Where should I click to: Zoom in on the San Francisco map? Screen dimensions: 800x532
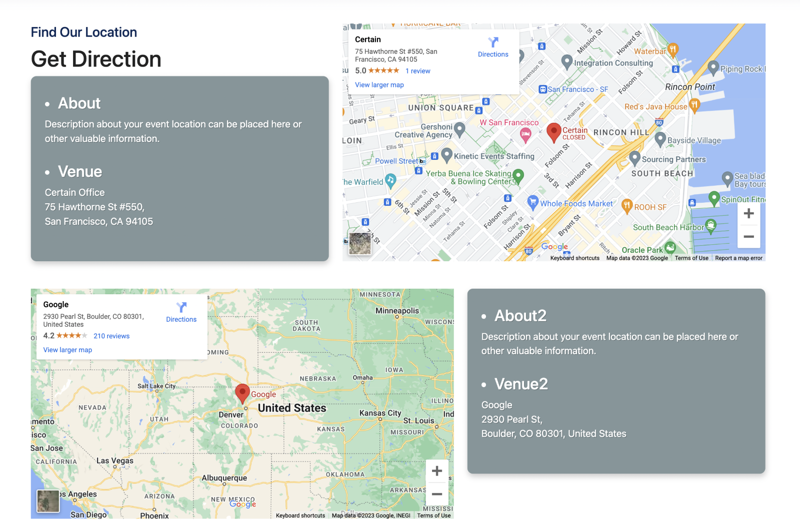tap(748, 213)
